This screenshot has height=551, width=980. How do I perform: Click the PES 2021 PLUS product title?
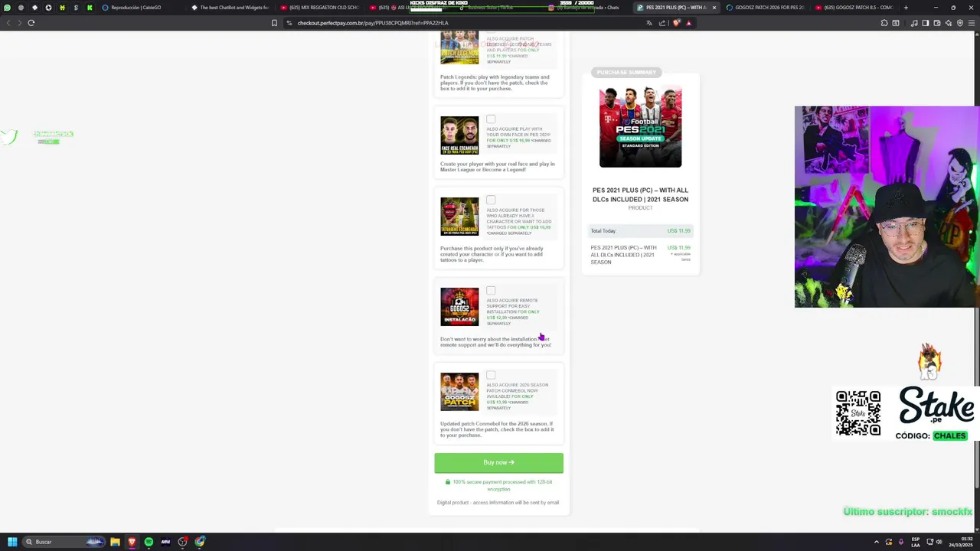click(640, 194)
